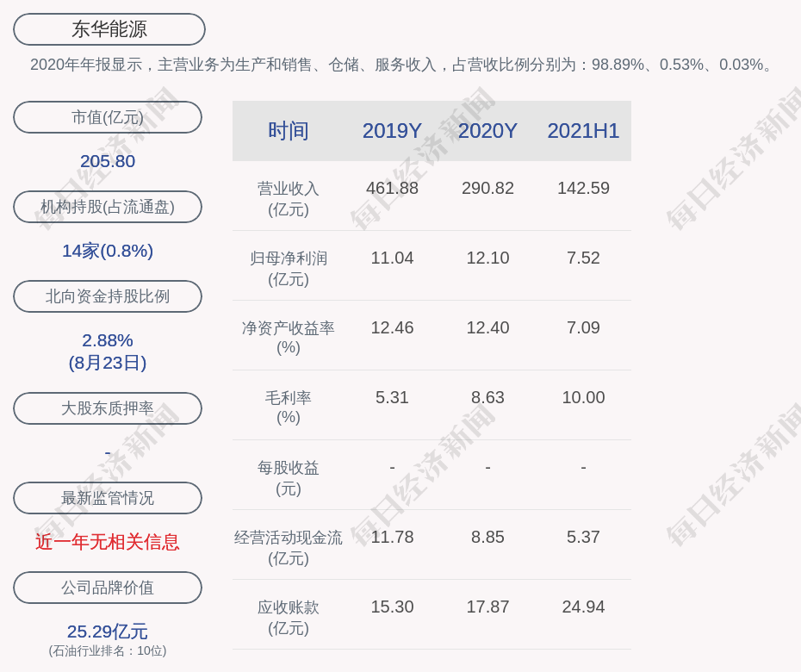Select the 2021H1 column header
This screenshot has height=672, width=801.
pos(583,131)
